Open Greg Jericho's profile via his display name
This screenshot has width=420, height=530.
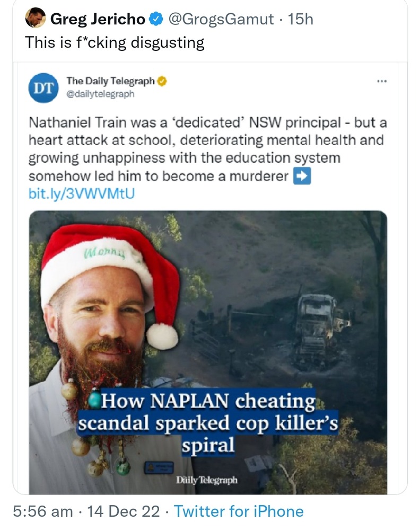(98, 20)
